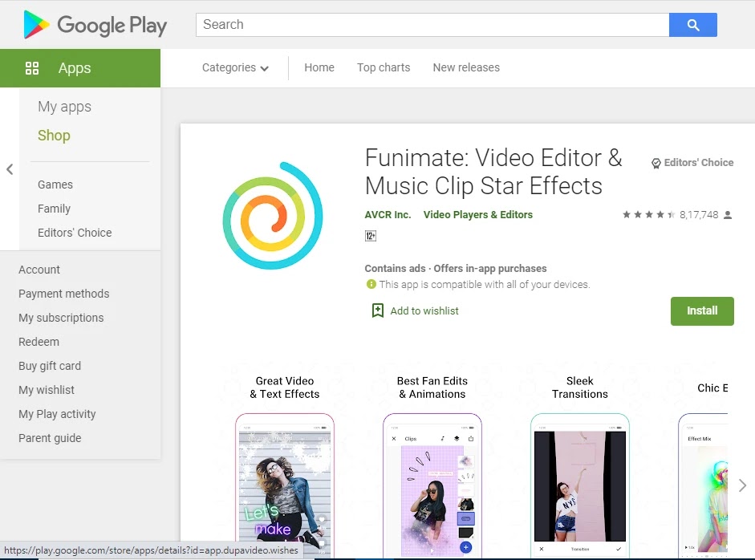Open My subscriptions link
The image size is (755, 560).
pyautogui.click(x=61, y=318)
